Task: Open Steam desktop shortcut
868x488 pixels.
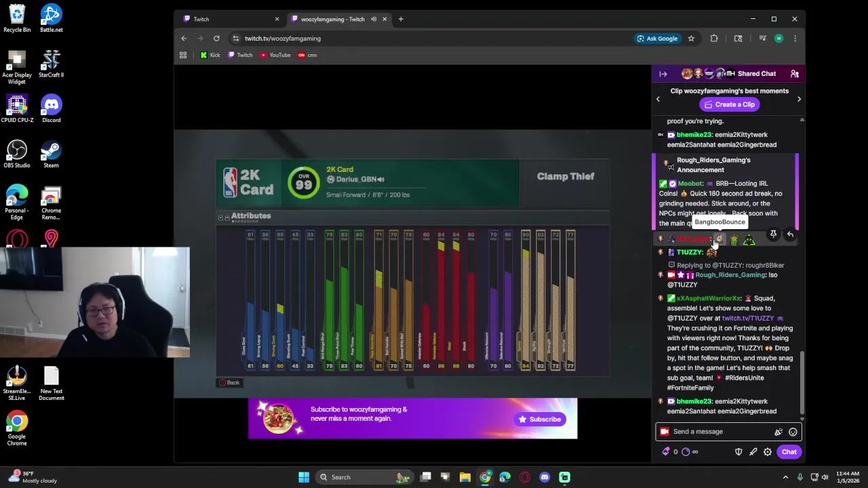Action: pos(51,154)
